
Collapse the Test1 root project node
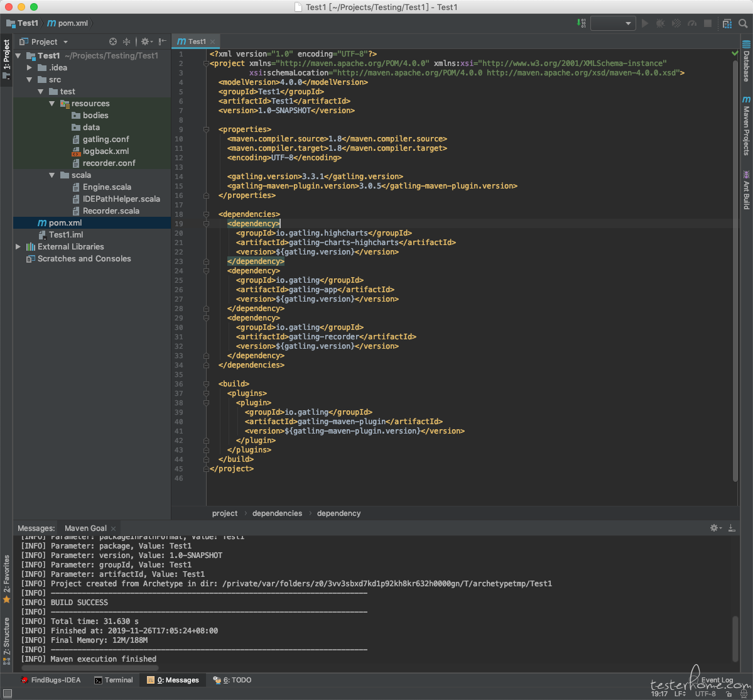click(x=18, y=56)
